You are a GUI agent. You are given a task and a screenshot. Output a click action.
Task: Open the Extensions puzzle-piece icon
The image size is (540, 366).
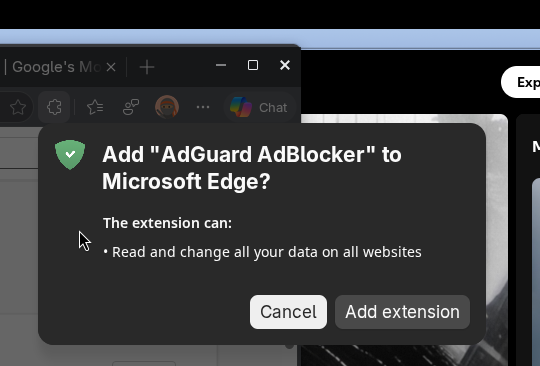click(54, 107)
